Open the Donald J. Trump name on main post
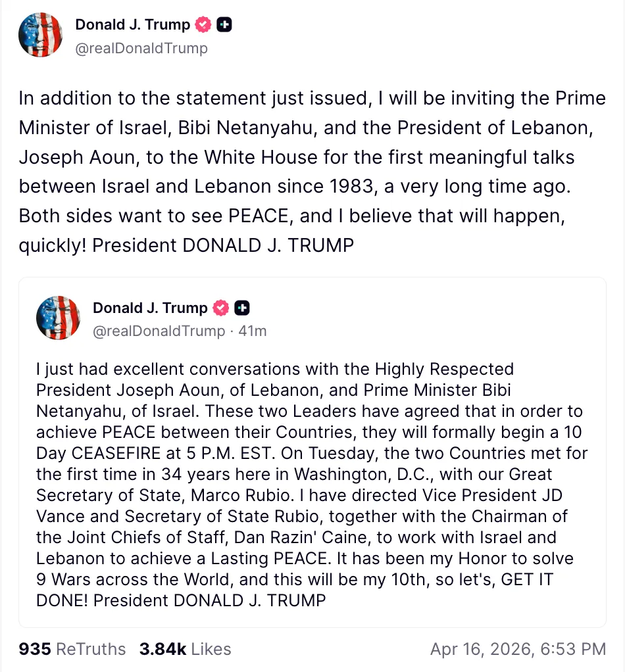The height and width of the screenshot is (672, 625). pyautogui.click(x=132, y=26)
